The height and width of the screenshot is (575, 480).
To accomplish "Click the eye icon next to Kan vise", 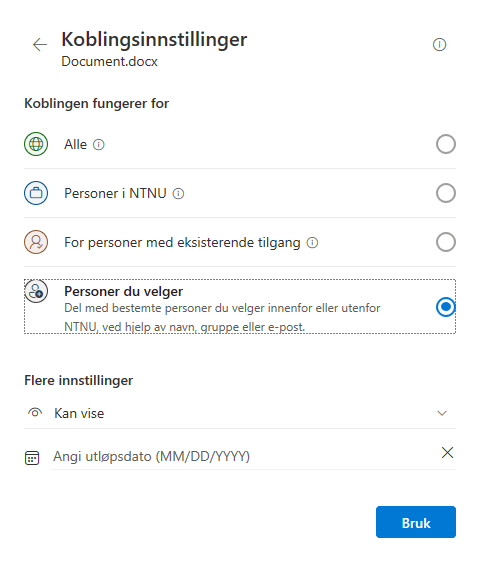I will coord(35,413).
